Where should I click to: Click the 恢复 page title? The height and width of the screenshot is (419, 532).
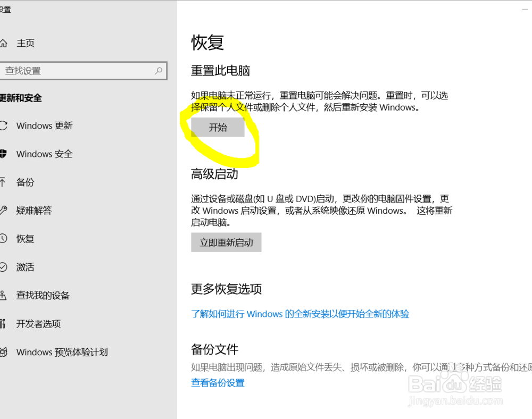coord(207,43)
